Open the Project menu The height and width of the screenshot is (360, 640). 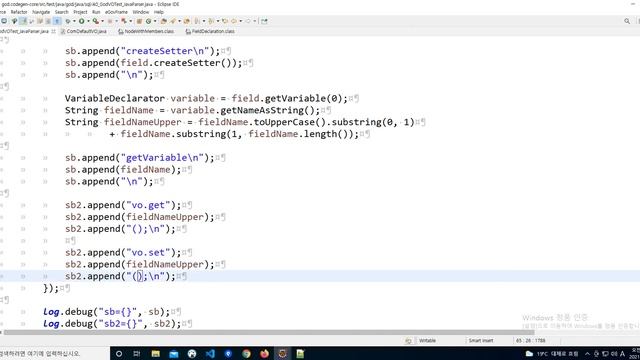[80, 12]
